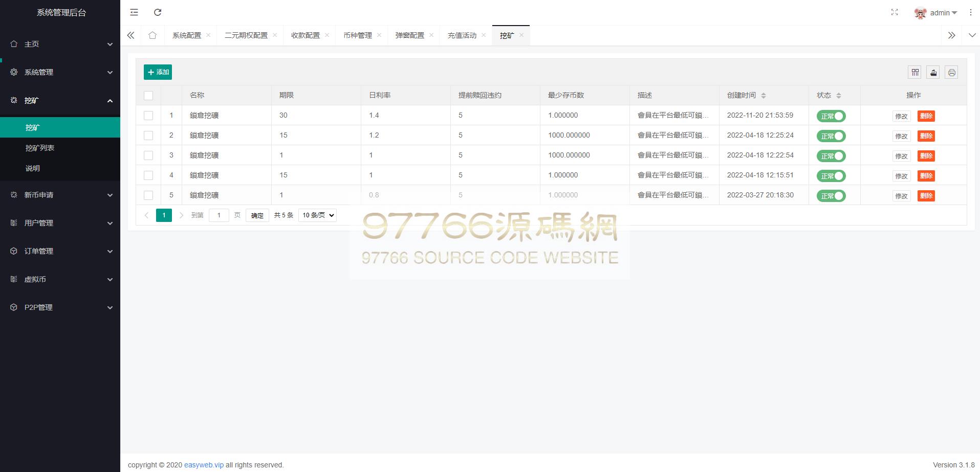Click the page number jump input field
The image size is (980, 472).
pos(219,215)
